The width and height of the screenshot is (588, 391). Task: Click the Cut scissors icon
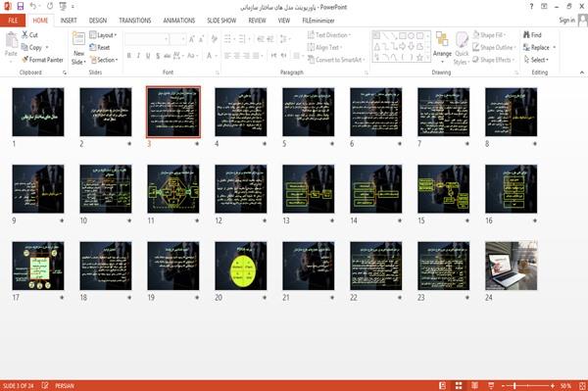[24, 35]
